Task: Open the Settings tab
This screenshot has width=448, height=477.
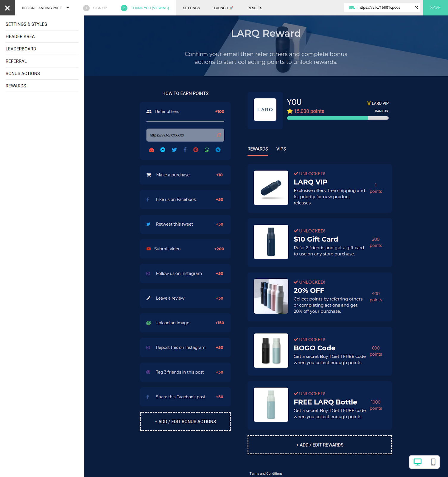Action: (191, 8)
